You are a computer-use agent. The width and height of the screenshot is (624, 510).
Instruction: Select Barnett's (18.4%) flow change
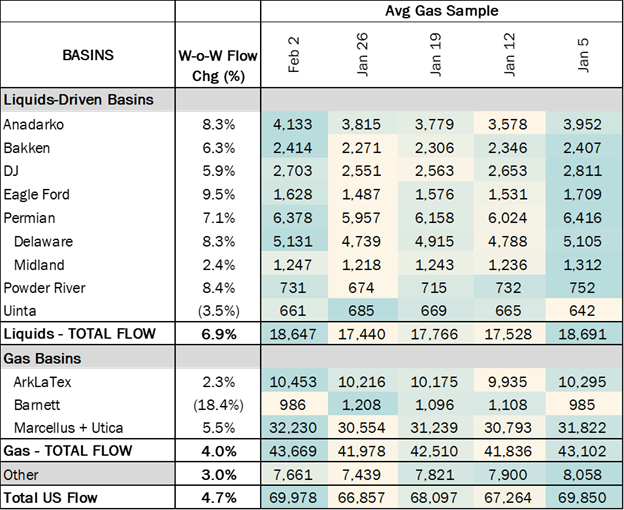coord(219,405)
